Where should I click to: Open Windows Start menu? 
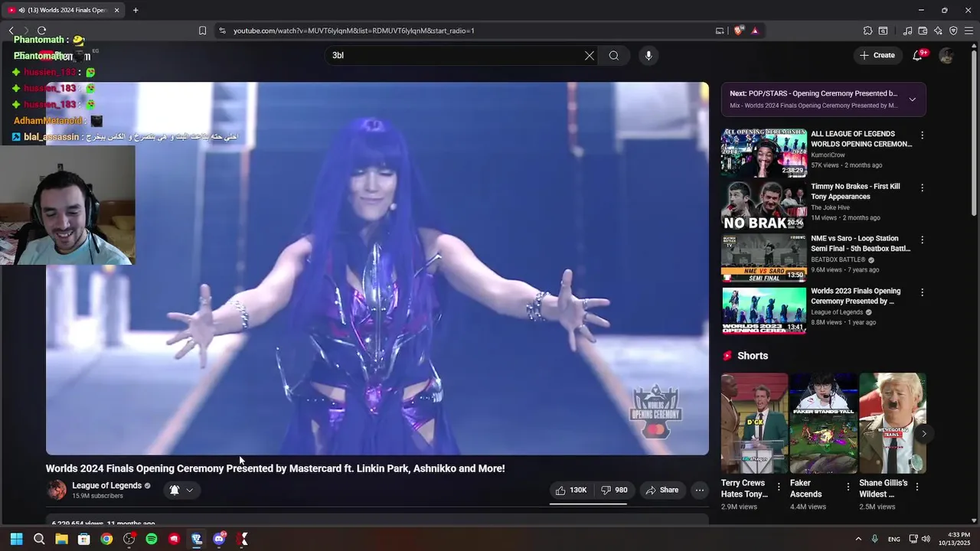[x=16, y=539]
